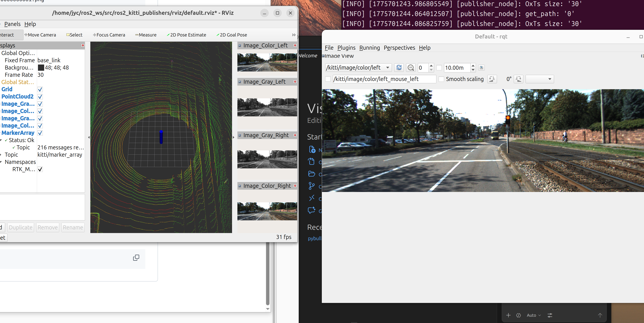This screenshot has width=644, height=323.
Task: Click the Connect to remote icon in VS Code
Action: tap(311, 198)
